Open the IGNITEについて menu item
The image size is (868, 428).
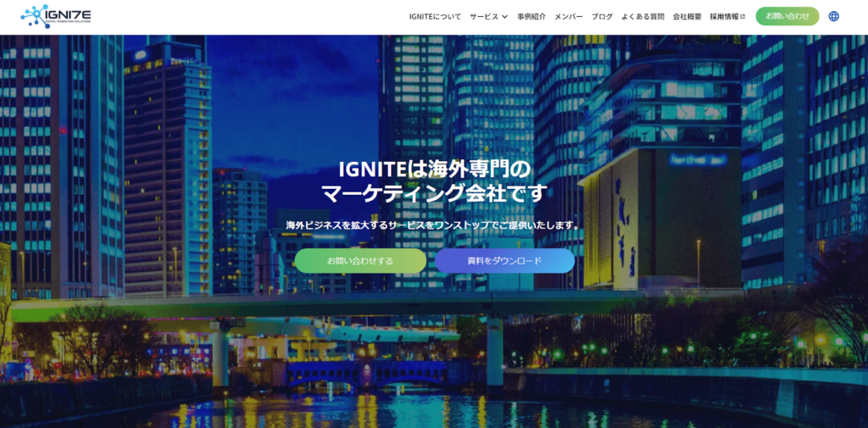point(435,17)
